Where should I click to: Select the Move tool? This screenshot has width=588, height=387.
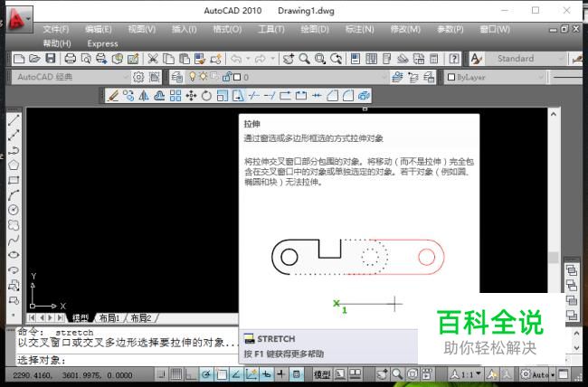click(x=191, y=96)
